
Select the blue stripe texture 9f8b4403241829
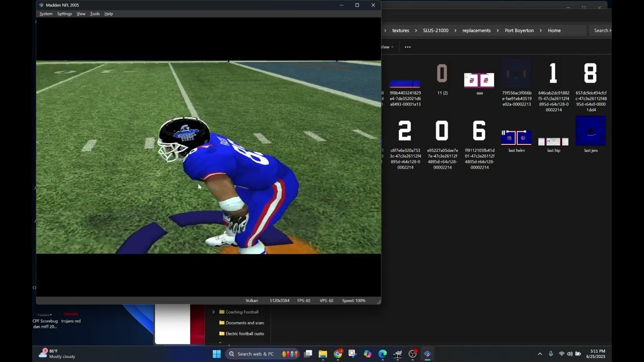(405, 84)
